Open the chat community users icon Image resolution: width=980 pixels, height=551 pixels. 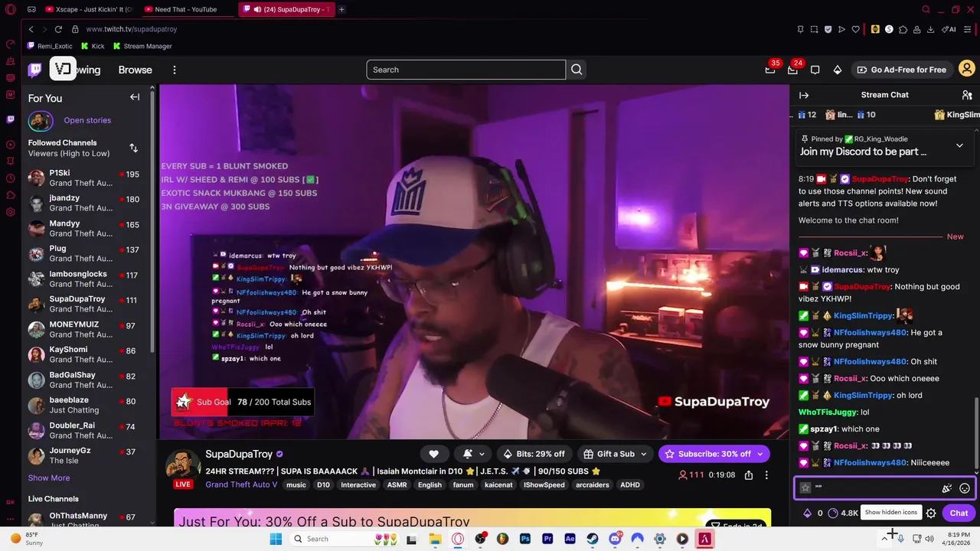967,95
